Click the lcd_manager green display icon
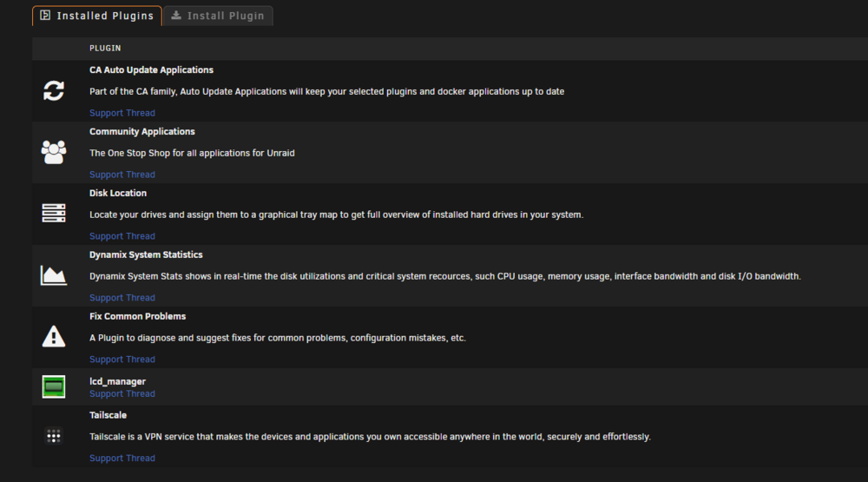Viewport: 868px width, 482px height. [x=54, y=386]
